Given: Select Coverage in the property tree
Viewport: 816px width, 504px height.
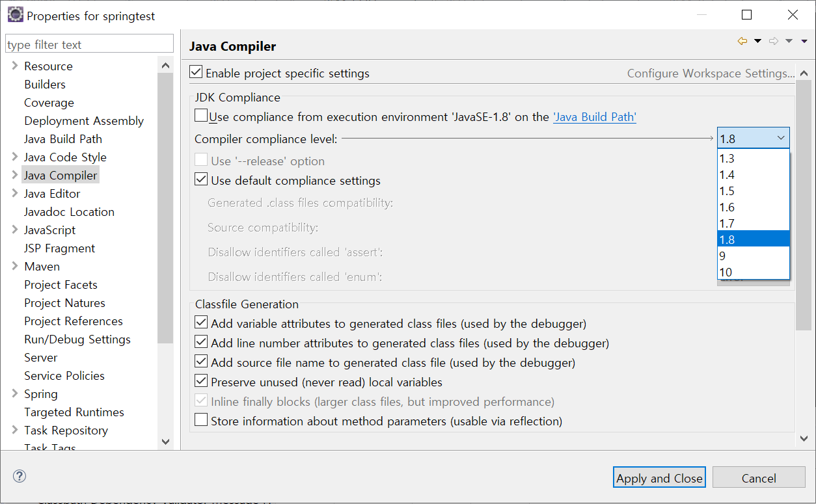Looking at the screenshot, I should 49,102.
